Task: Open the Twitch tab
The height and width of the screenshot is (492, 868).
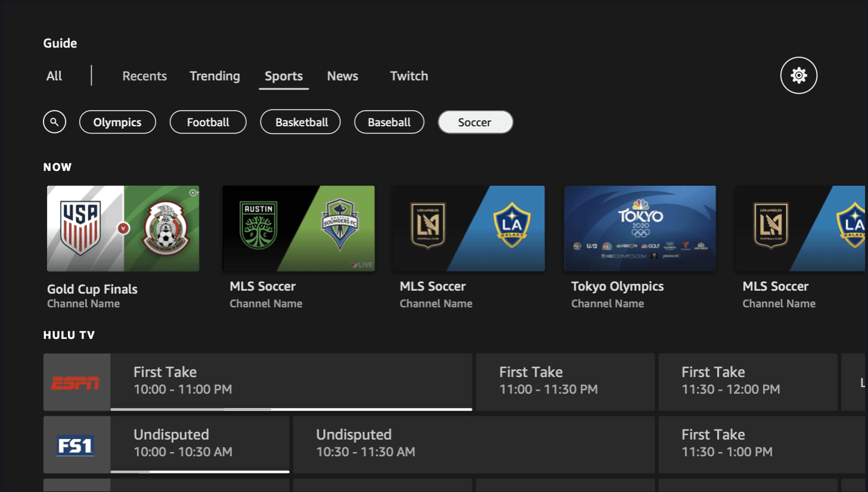Action: tap(409, 76)
